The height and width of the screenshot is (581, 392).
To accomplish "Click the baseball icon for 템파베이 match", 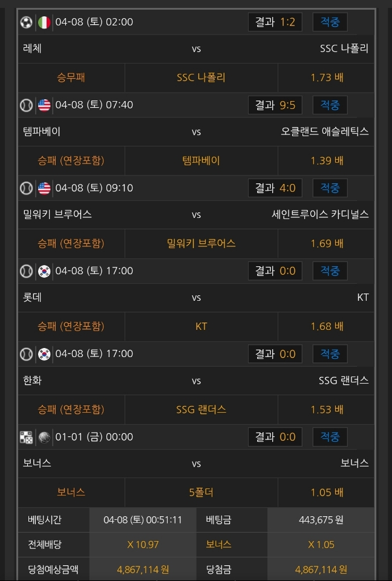I will [x=26, y=105].
